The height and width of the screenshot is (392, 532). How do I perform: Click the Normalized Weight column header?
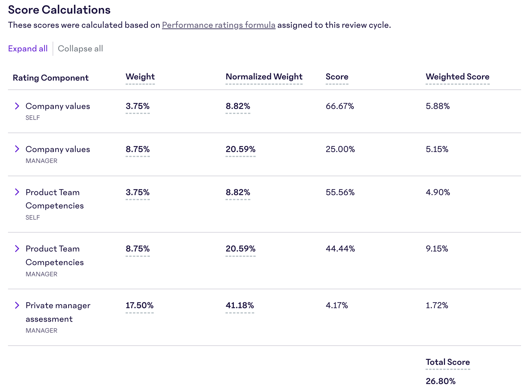pyautogui.click(x=264, y=77)
